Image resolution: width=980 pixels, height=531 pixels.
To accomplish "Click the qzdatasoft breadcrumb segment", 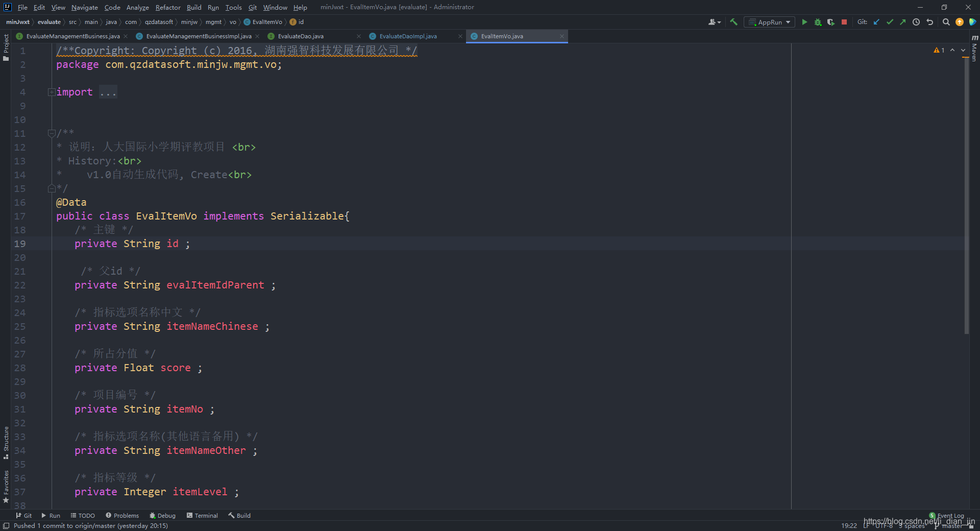I will (159, 22).
